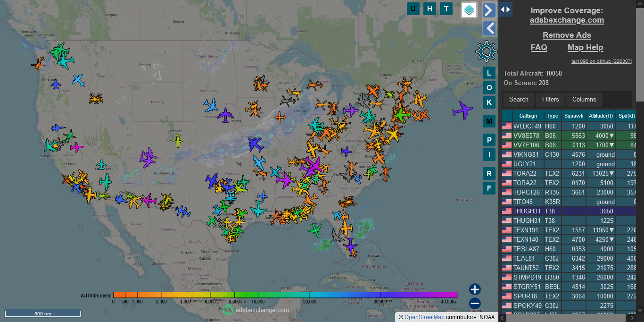Toggle the H map button

[x=429, y=8]
